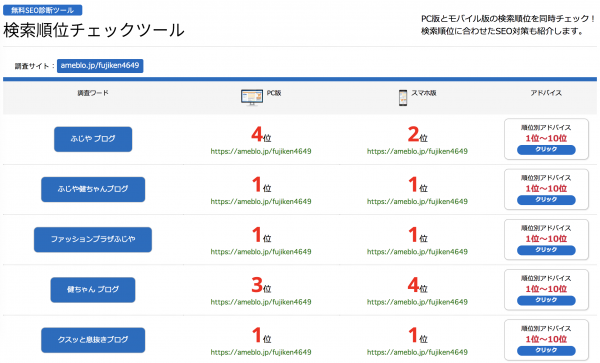The width and height of the screenshot is (600, 363).
Task: Click the 検索順位チェックツール page title
Action: point(94,30)
